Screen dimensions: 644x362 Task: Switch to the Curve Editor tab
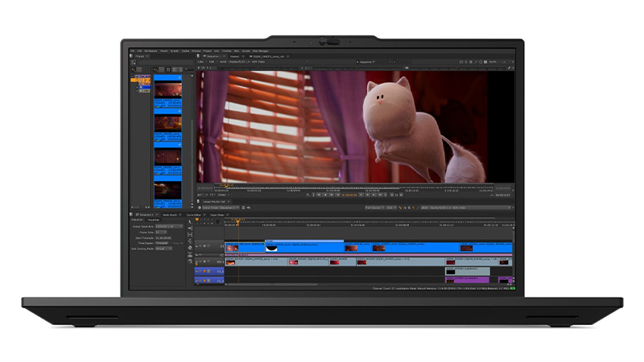coord(193,215)
